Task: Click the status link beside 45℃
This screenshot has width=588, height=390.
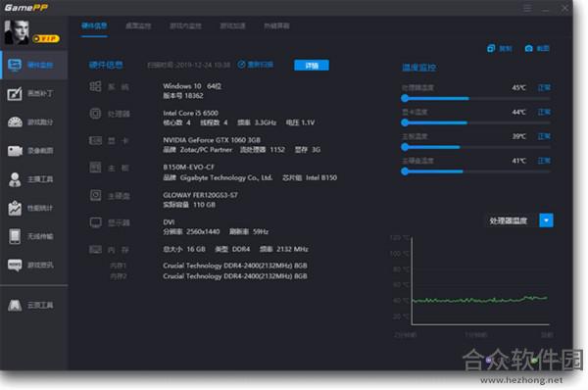Action: [544, 88]
